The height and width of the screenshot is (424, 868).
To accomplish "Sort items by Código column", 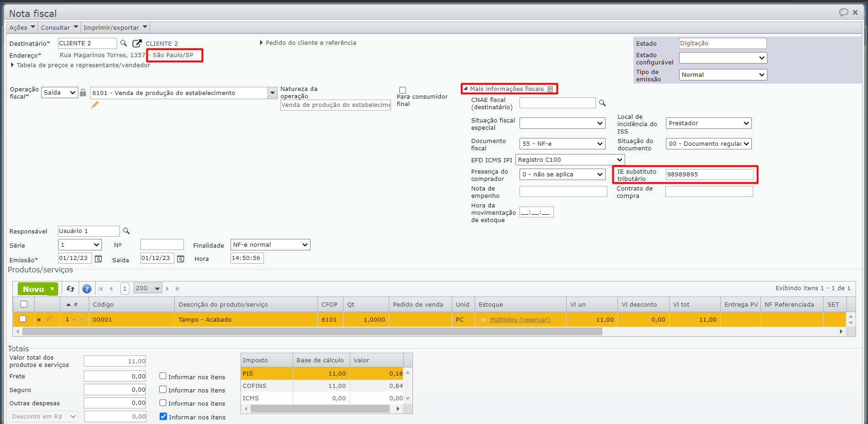I will pos(132,305).
